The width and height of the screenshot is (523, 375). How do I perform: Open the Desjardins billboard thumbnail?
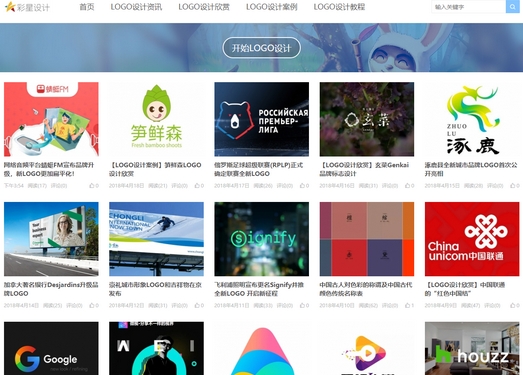[x=51, y=239]
